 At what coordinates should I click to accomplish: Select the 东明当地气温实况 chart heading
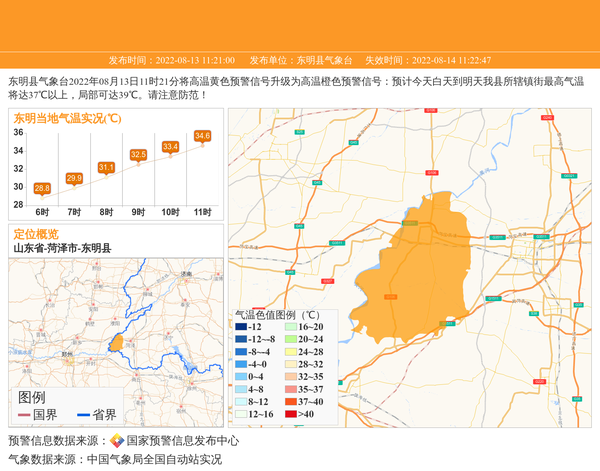click(68, 118)
